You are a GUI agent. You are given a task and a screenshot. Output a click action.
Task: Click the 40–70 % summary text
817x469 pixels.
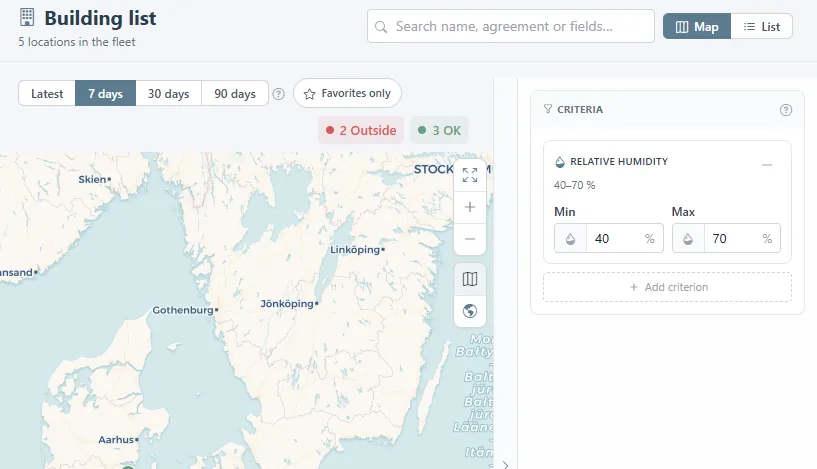pos(574,185)
